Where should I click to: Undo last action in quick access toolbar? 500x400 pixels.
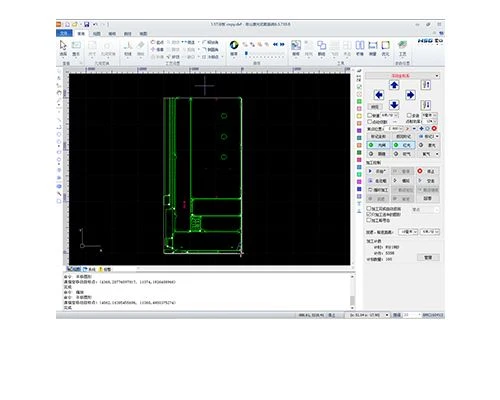[95, 24]
